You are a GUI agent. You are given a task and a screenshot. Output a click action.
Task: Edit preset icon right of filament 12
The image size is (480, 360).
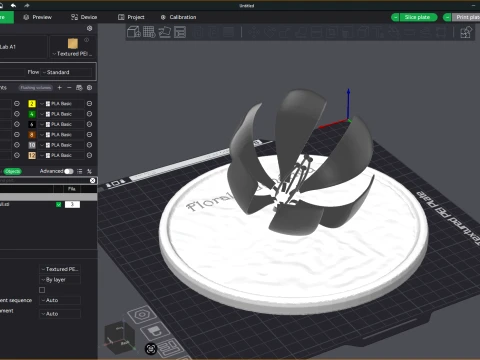tap(89, 155)
